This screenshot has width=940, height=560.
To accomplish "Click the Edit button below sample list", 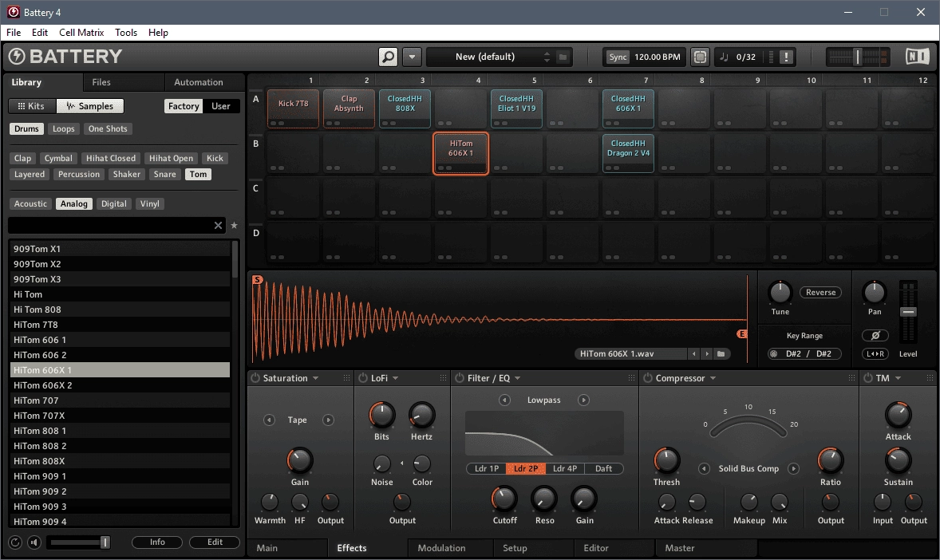I will click(215, 542).
